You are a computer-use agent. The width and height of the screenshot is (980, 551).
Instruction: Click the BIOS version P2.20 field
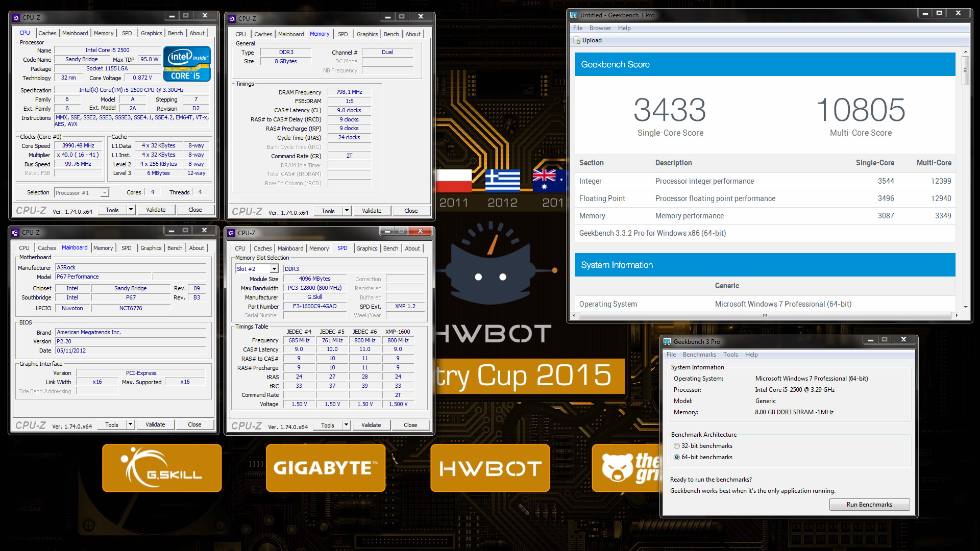[x=130, y=341]
